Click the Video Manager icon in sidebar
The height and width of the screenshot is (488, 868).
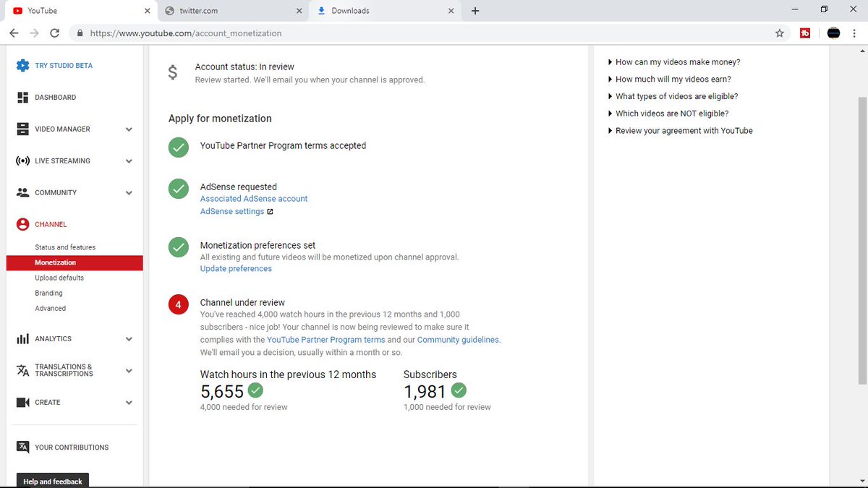click(x=22, y=129)
